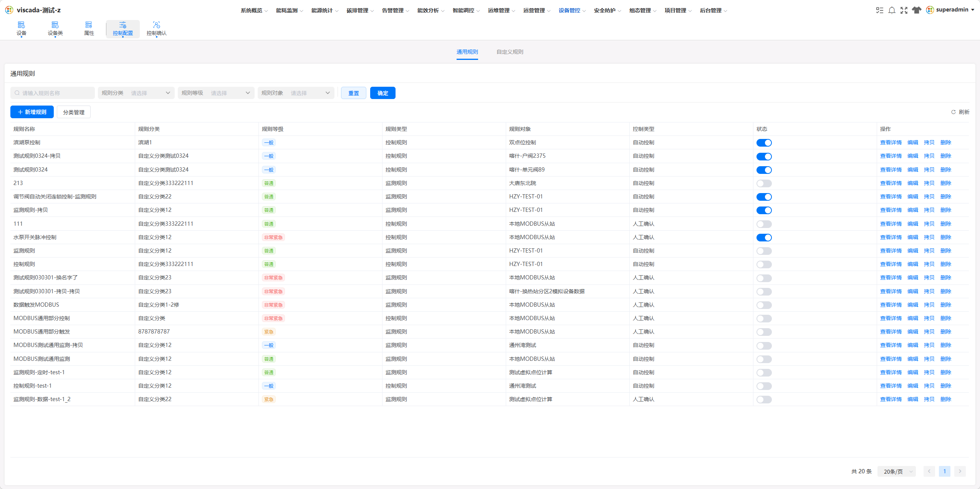Viewport: 980px width, 489px height.
Task: Click the refresh 刷新 icon
Action: click(953, 112)
